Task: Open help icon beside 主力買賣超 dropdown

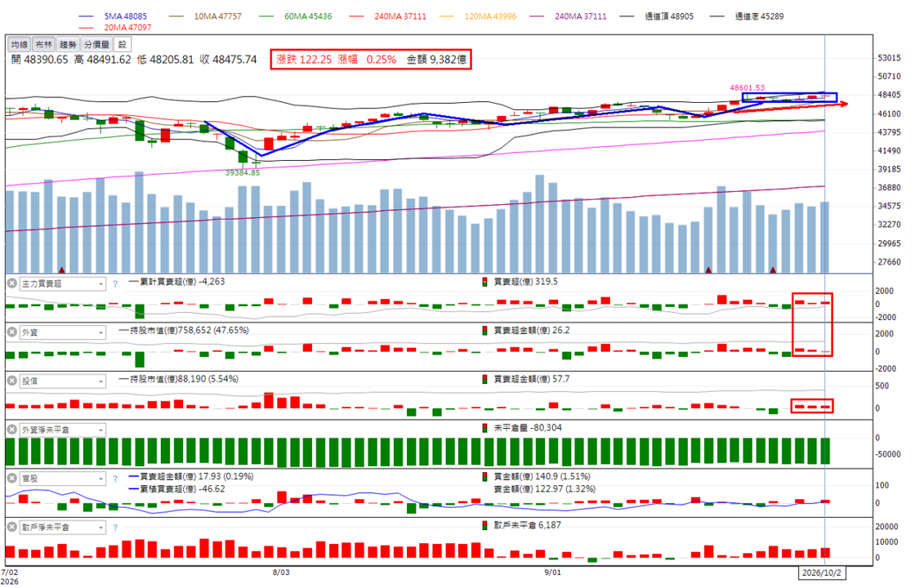Action: (x=115, y=284)
